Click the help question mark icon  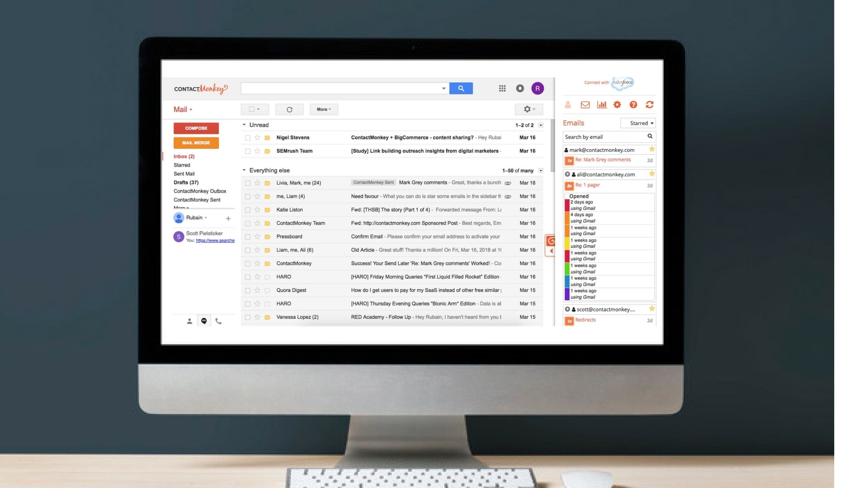click(633, 105)
